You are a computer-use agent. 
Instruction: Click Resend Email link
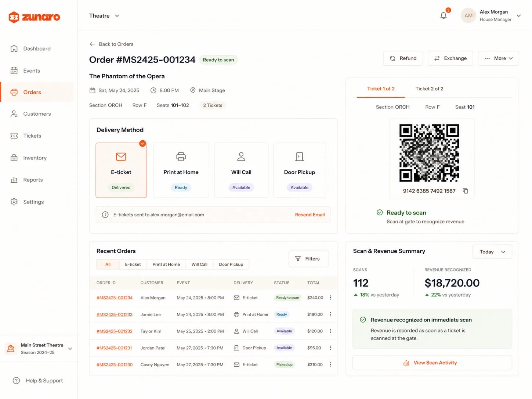point(310,215)
